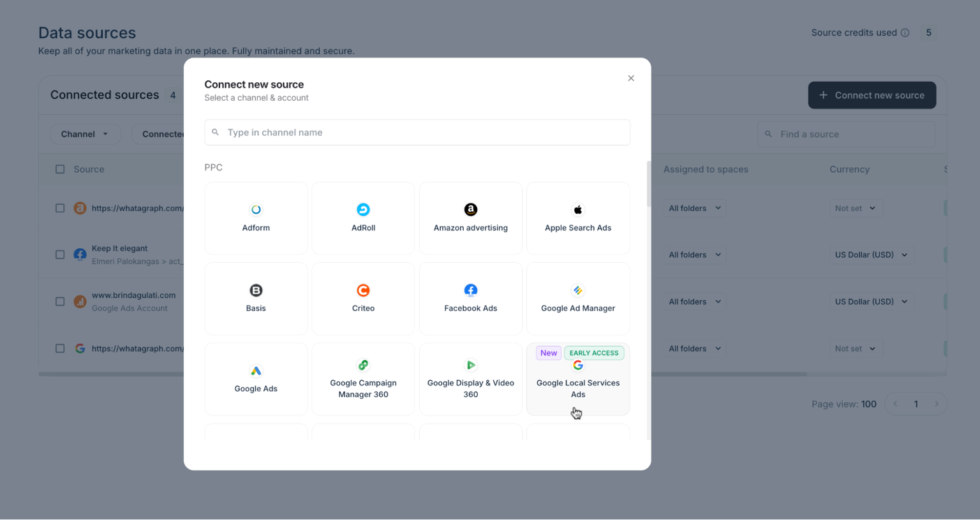Check the checkbox beside Keep It elegant
Screen dimensions: 980x520
tap(60, 254)
